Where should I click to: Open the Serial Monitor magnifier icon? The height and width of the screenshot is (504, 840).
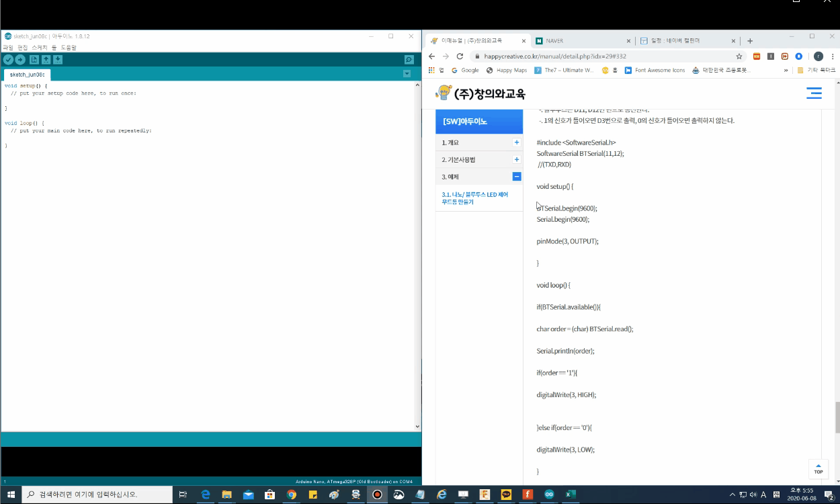pyautogui.click(x=409, y=60)
